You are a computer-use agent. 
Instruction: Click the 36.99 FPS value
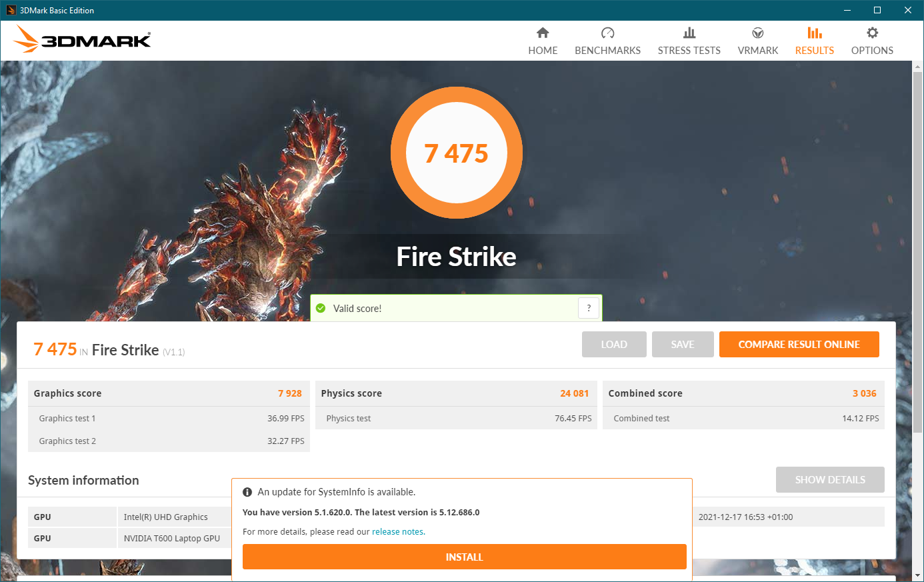coord(286,419)
